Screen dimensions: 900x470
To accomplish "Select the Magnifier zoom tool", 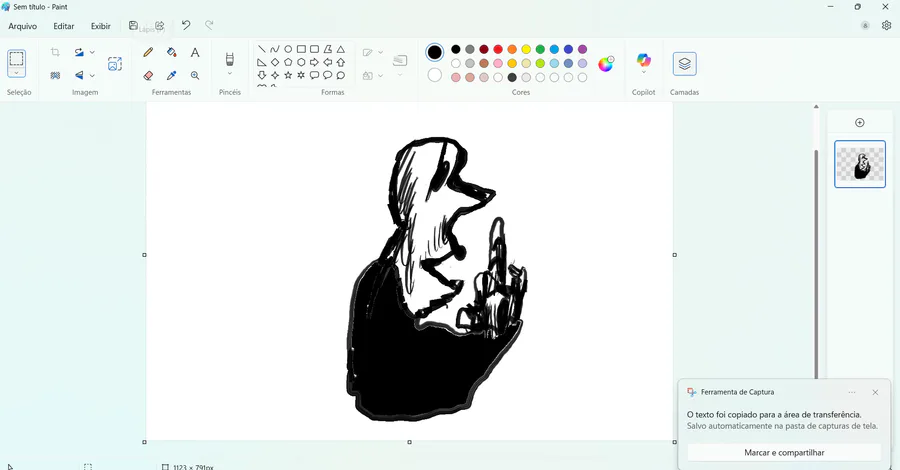I will click(195, 75).
